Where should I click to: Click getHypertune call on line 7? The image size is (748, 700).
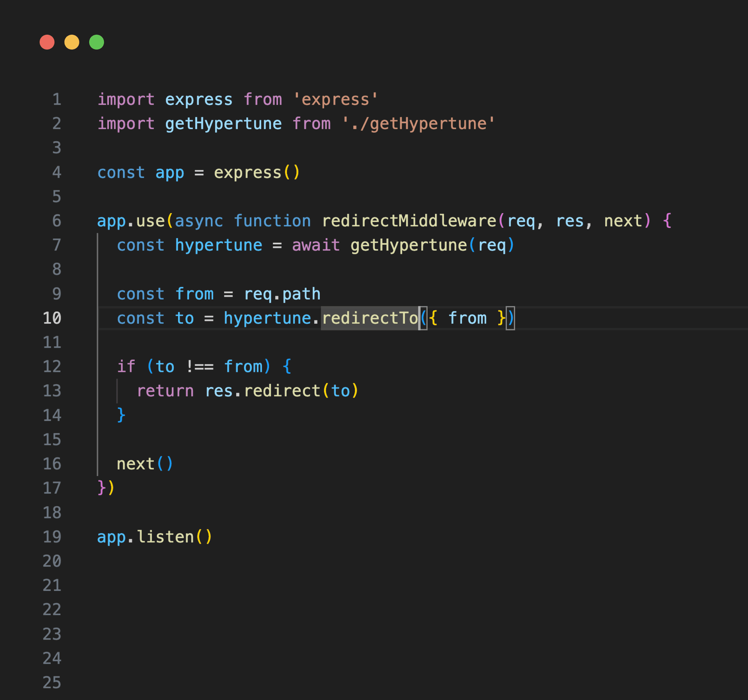[408, 246]
